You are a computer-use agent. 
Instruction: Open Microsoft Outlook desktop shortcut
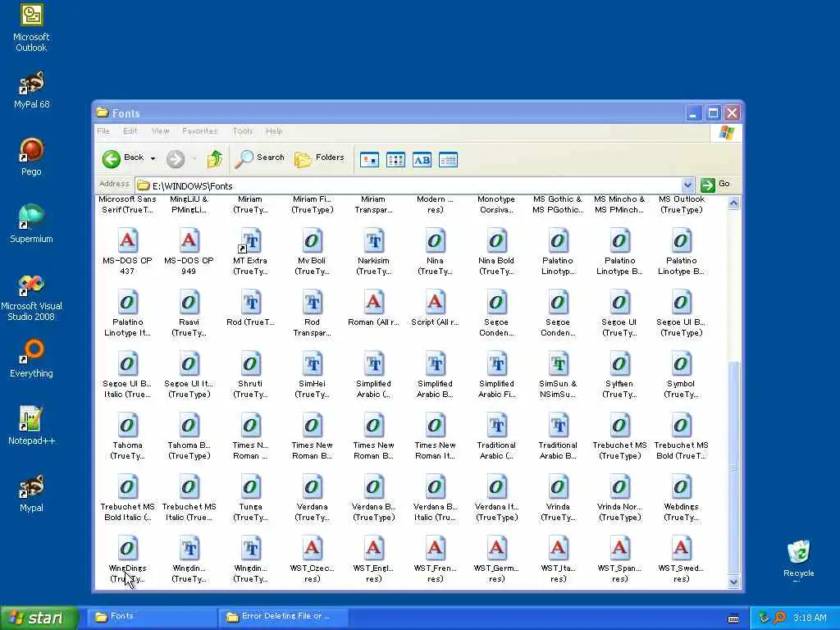point(31,28)
